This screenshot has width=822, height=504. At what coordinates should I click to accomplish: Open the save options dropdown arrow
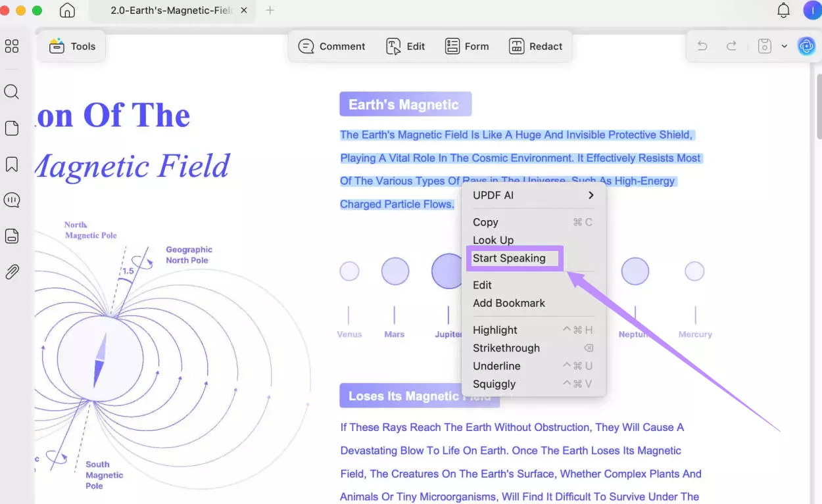[x=784, y=46]
